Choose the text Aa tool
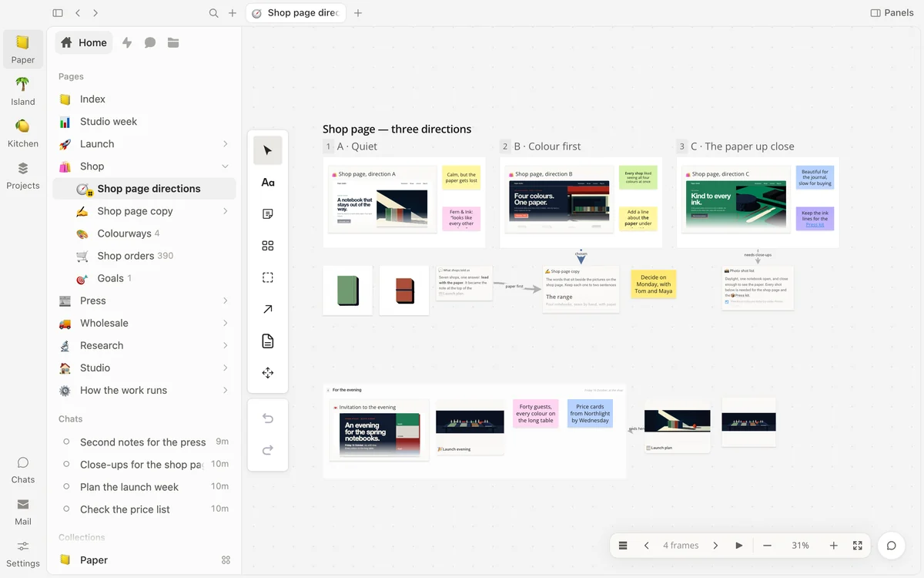 click(267, 183)
